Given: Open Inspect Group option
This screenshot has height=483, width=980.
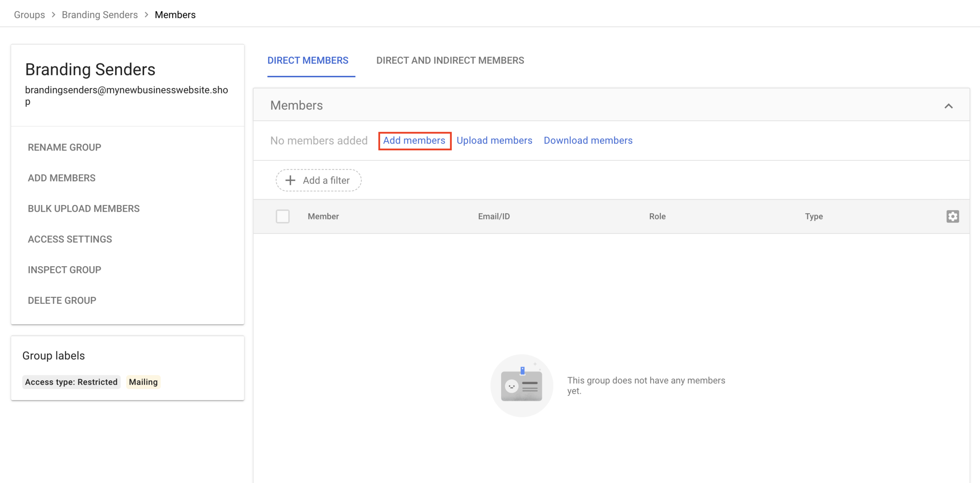Looking at the screenshot, I should pyautogui.click(x=64, y=270).
